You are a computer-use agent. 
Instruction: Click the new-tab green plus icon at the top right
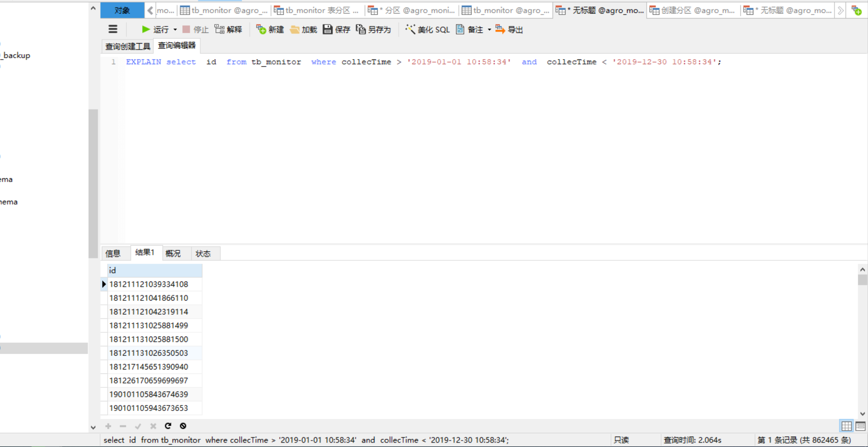[x=856, y=10]
